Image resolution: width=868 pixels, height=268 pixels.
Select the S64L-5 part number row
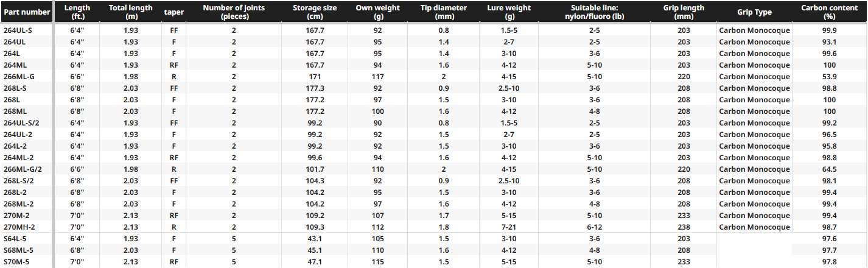16,239
